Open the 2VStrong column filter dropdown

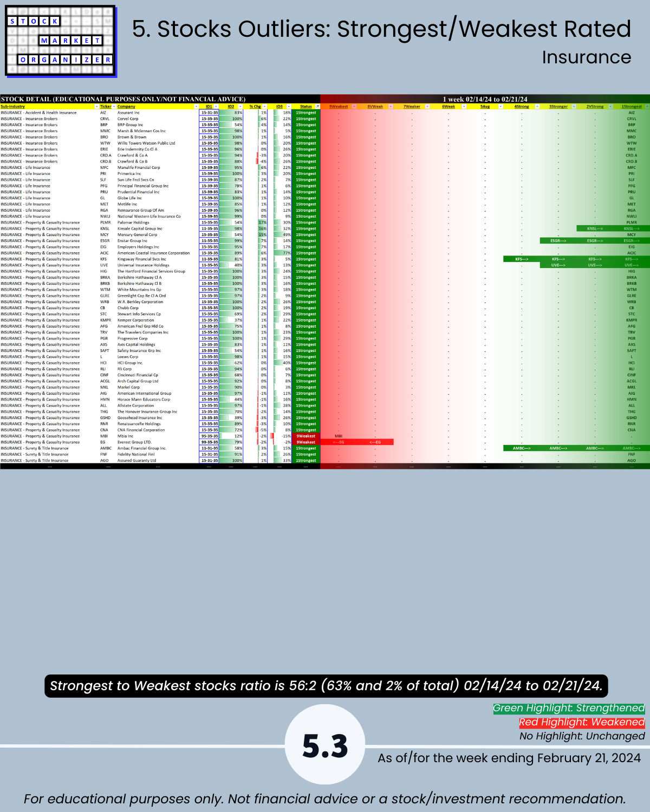tap(610, 107)
